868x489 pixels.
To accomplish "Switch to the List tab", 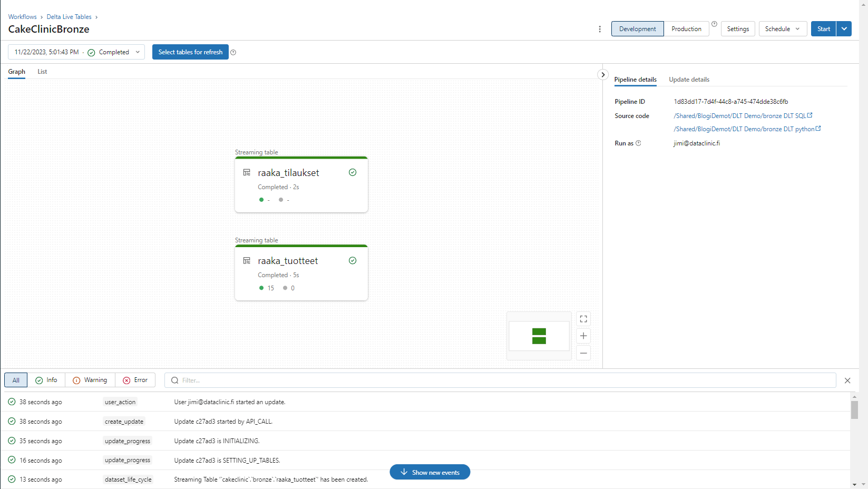I will tap(42, 72).
